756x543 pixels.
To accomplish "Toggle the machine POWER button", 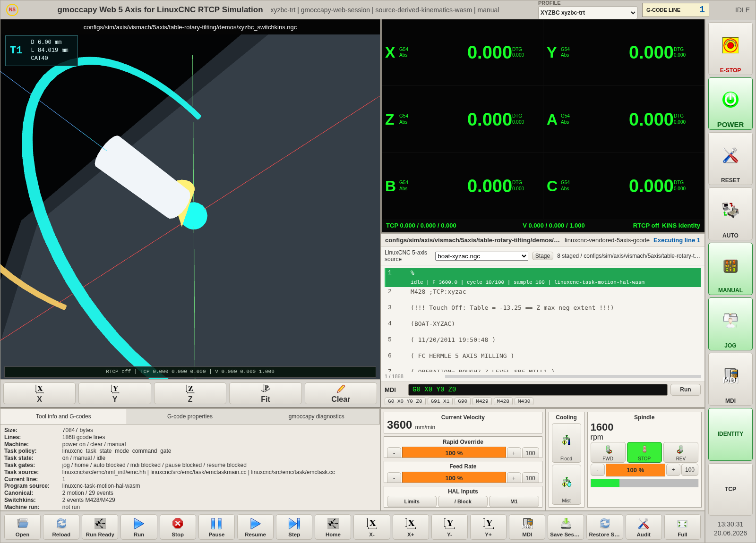I will [730, 103].
